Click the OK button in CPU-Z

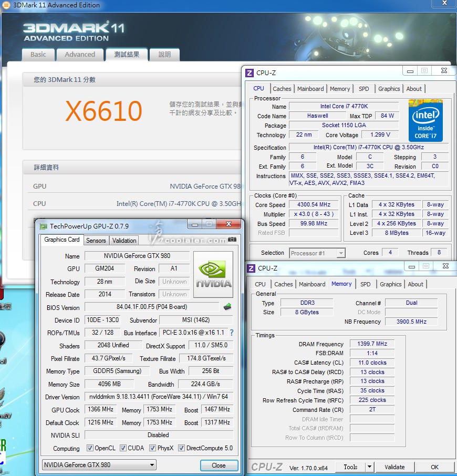pos(434,467)
